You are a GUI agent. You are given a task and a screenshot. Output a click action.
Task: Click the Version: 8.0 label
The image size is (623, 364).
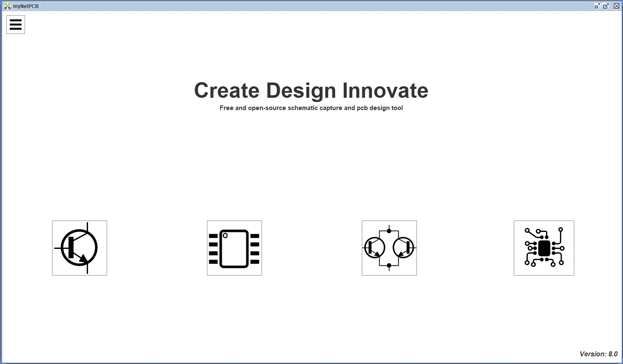[x=598, y=354]
